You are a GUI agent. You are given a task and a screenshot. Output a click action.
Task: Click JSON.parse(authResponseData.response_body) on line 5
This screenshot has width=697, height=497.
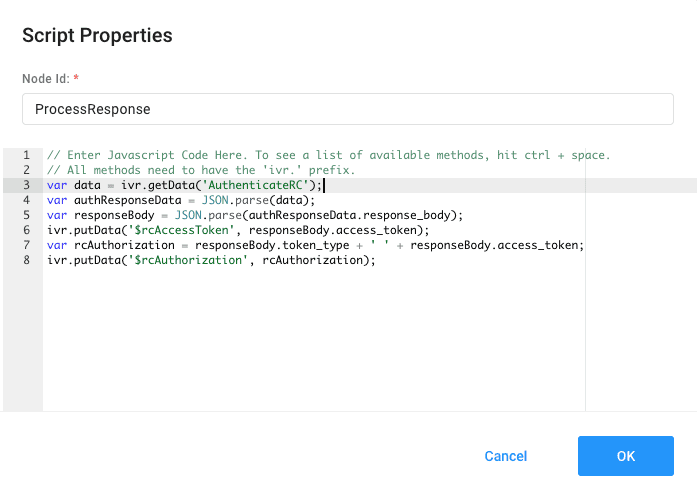(332, 215)
